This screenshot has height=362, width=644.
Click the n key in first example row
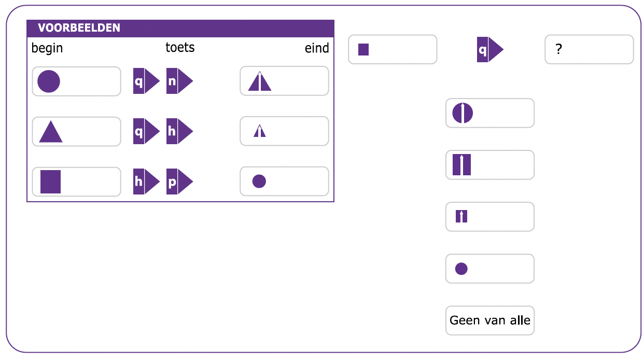coord(179,81)
